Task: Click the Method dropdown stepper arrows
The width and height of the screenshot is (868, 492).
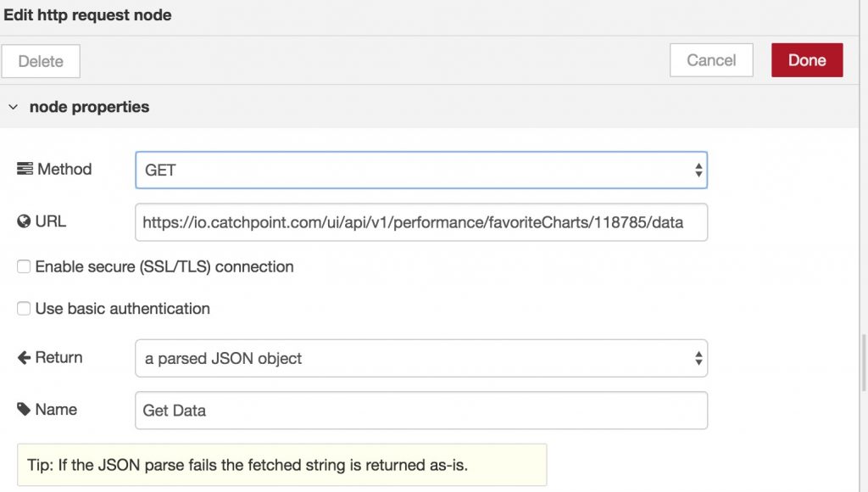Action: click(698, 170)
